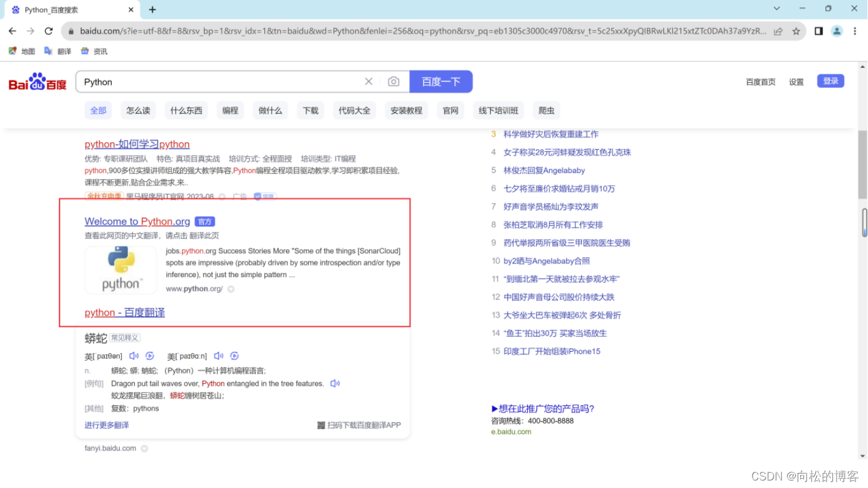868x488 pixels.
Task: Click the 百度一下 search button
Action: [x=441, y=82]
